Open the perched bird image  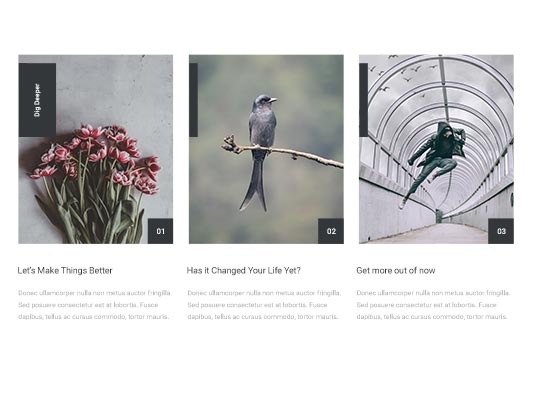tap(266, 149)
